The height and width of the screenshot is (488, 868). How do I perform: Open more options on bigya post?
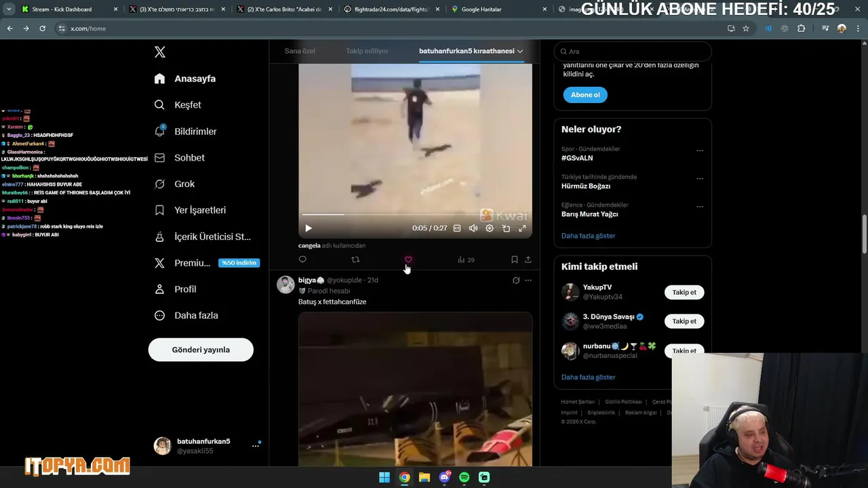click(528, 280)
